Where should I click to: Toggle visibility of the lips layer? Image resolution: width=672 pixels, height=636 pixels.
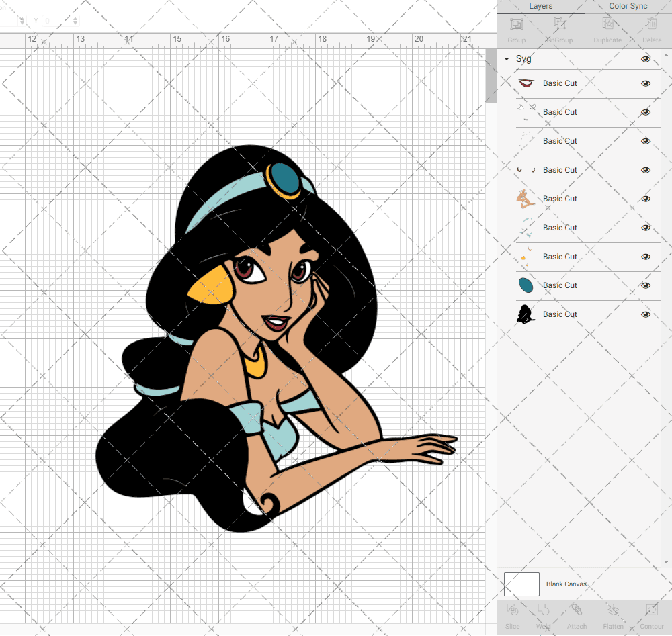(646, 83)
